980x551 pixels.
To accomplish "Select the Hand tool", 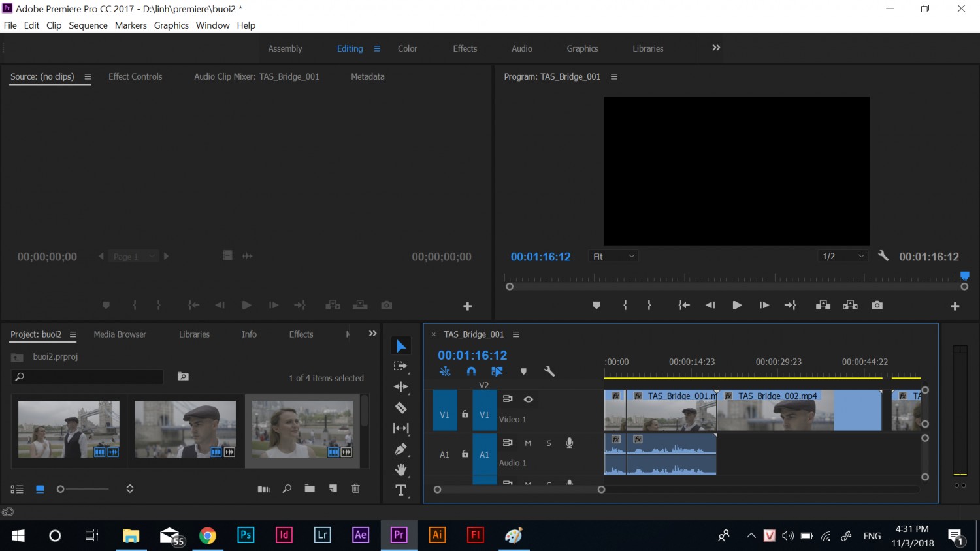I will point(401,469).
